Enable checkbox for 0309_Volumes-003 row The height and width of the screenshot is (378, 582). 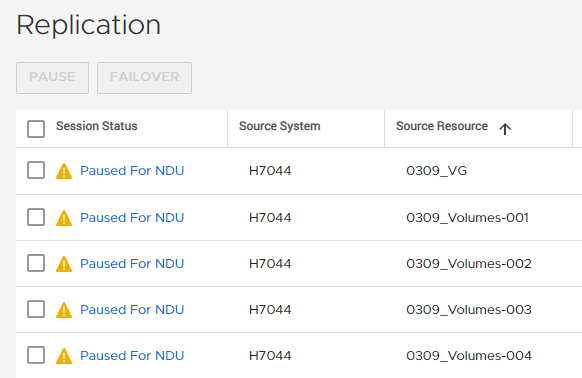(36, 309)
